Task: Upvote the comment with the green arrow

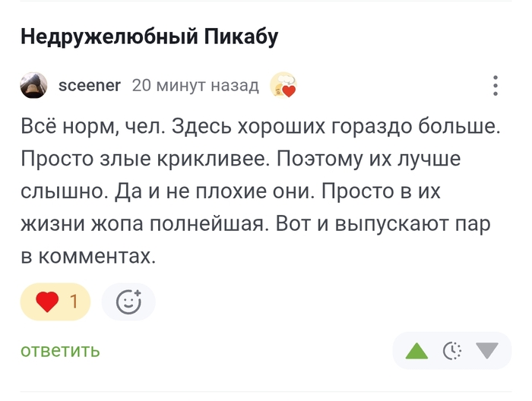Action: point(416,350)
